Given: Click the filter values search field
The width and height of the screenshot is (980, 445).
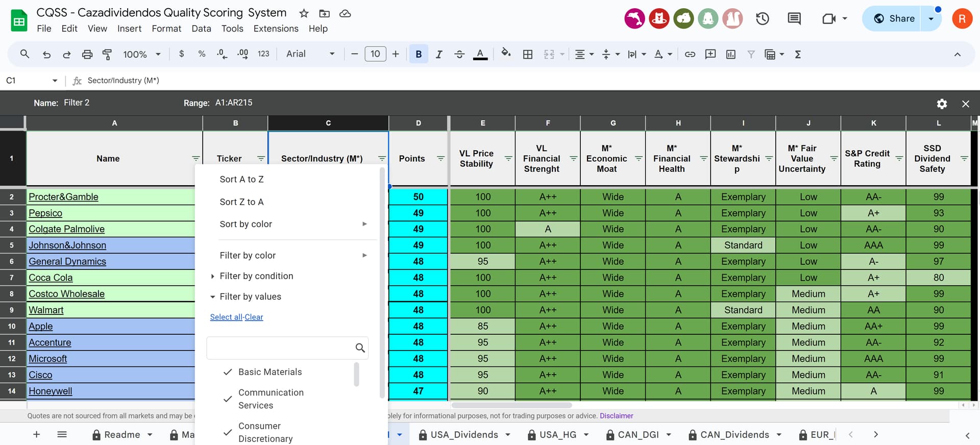Looking at the screenshot, I should (287, 348).
